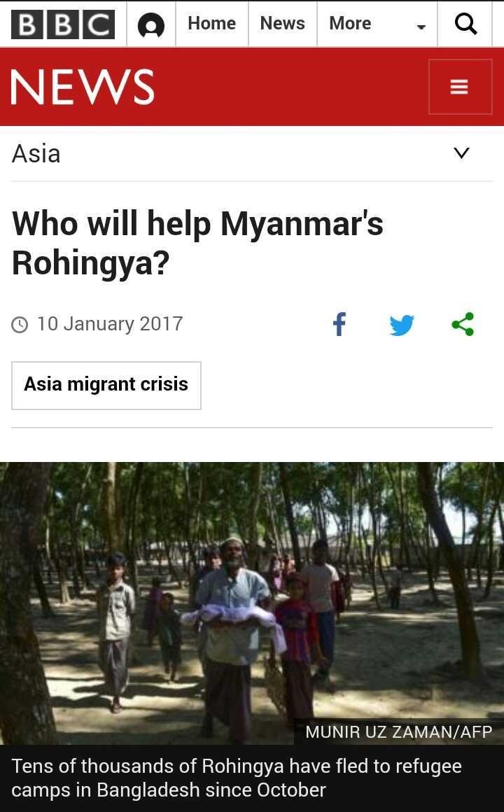Click the article headline about Rohingya
Image resolution: width=504 pixels, height=812 pixels.
tap(197, 243)
